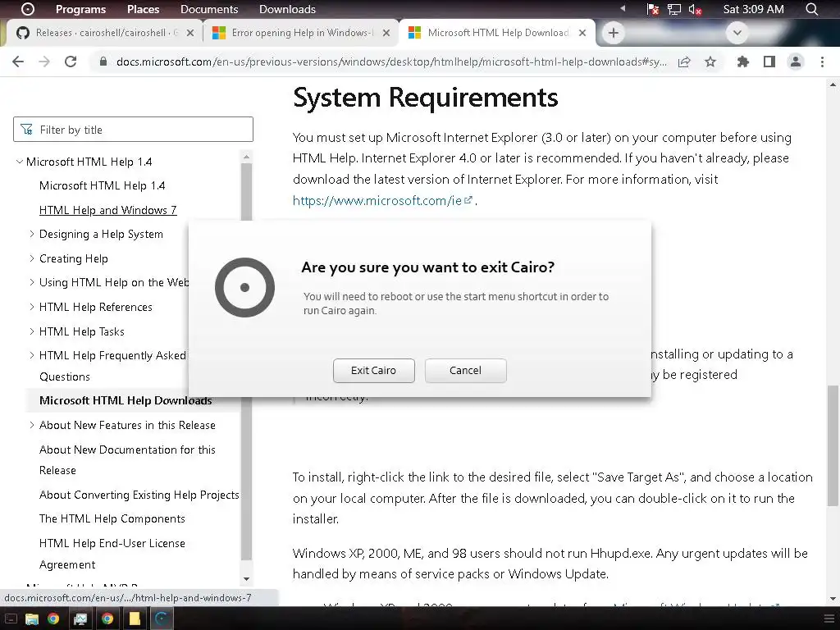The width and height of the screenshot is (840, 630).
Task: Open File Explorer from taskbar
Action: pos(32,619)
